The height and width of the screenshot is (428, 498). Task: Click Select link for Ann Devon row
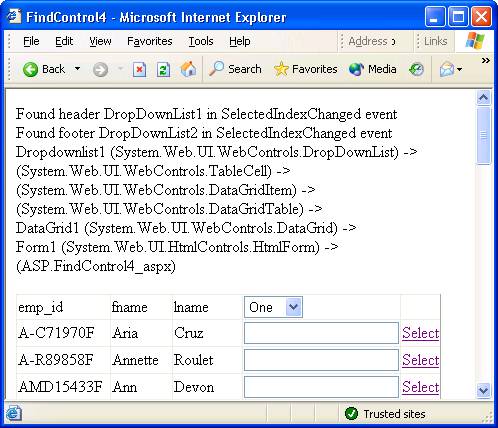tap(420, 387)
